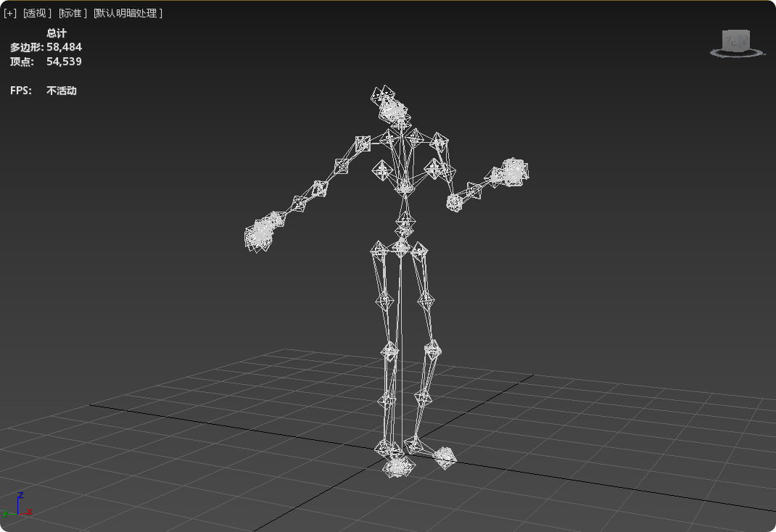Click the 总计 statistics header

57,33
